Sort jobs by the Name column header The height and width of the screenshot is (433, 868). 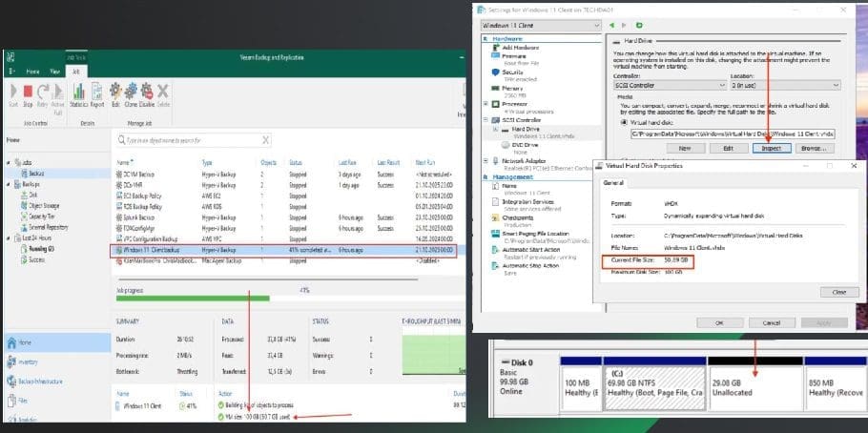point(124,162)
